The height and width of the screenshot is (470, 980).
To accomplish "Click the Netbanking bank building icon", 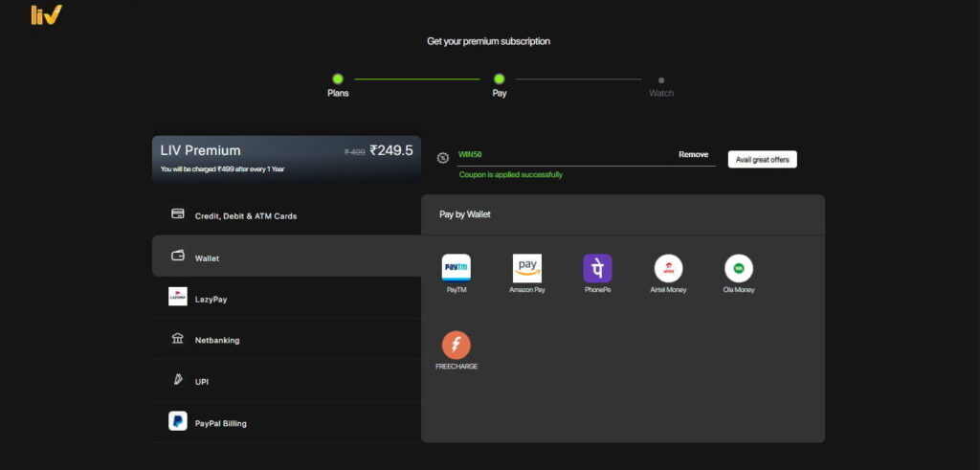I will point(177,338).
